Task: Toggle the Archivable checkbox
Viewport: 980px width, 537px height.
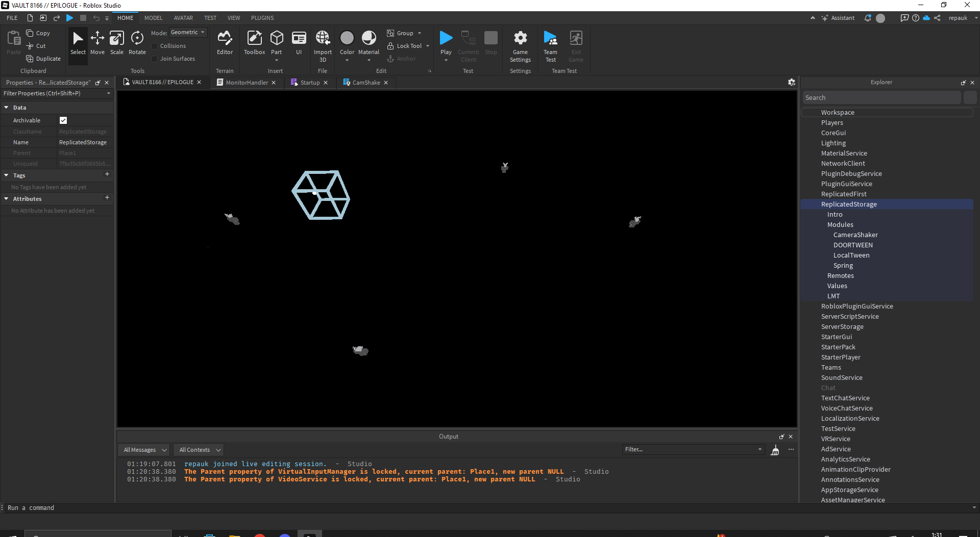Action: pyautogui.click(x=63, y=120)
